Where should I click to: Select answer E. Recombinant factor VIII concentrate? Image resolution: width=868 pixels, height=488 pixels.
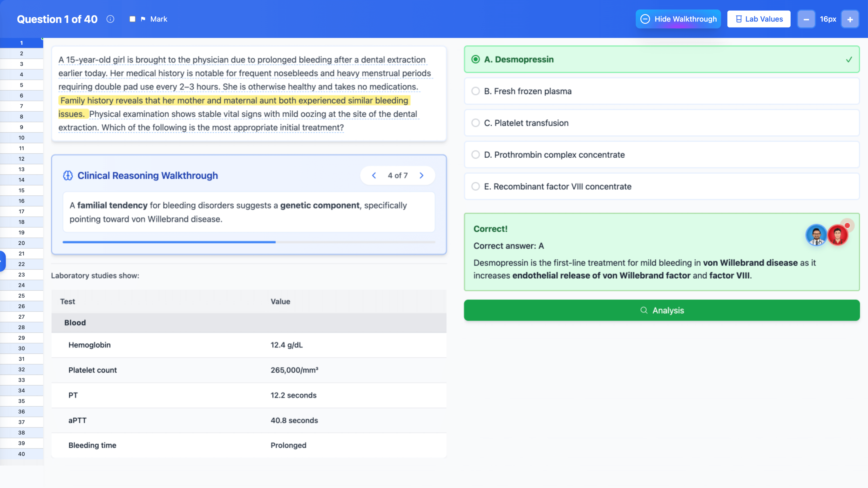[475, 187]
